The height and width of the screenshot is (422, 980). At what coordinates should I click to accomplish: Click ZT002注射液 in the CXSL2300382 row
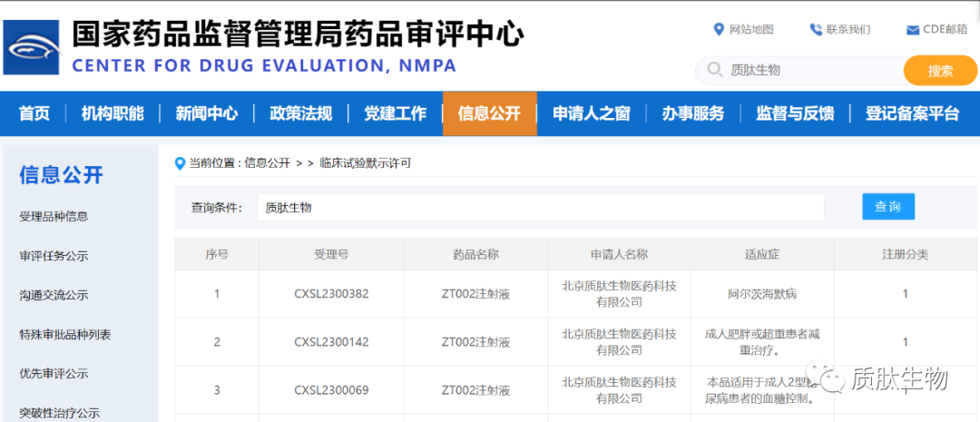click(x=475, y=294)
